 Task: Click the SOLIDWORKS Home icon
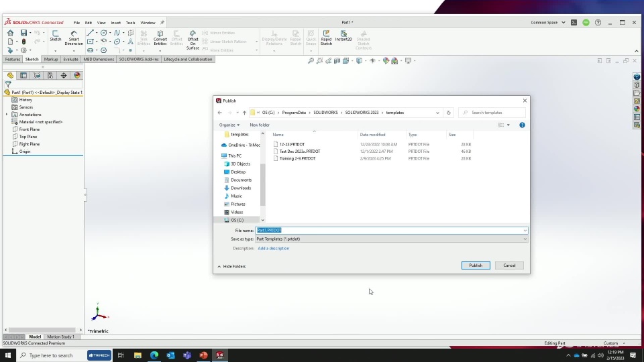click(x=10, y=33)
